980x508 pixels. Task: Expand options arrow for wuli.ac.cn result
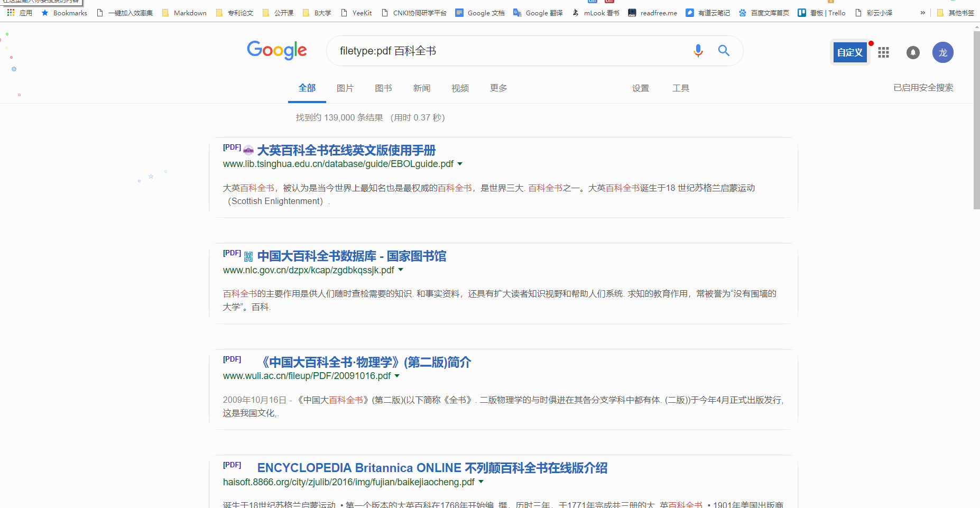pyautogui.click(x=397, y=376)
